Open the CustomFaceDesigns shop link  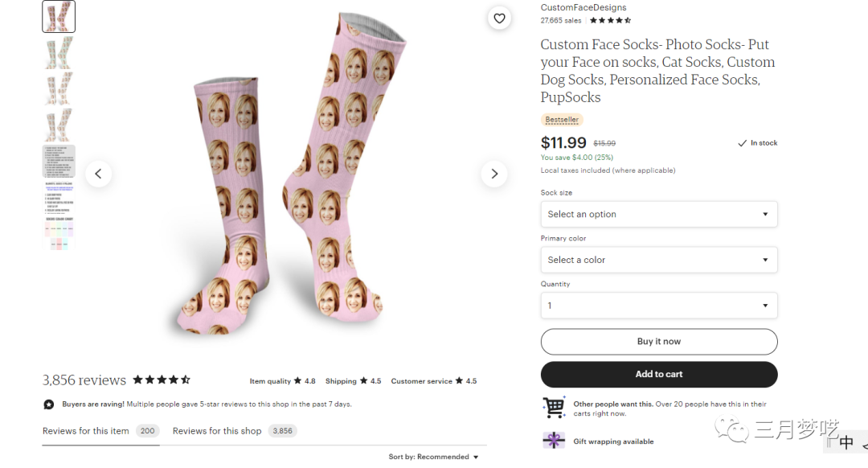583,8
